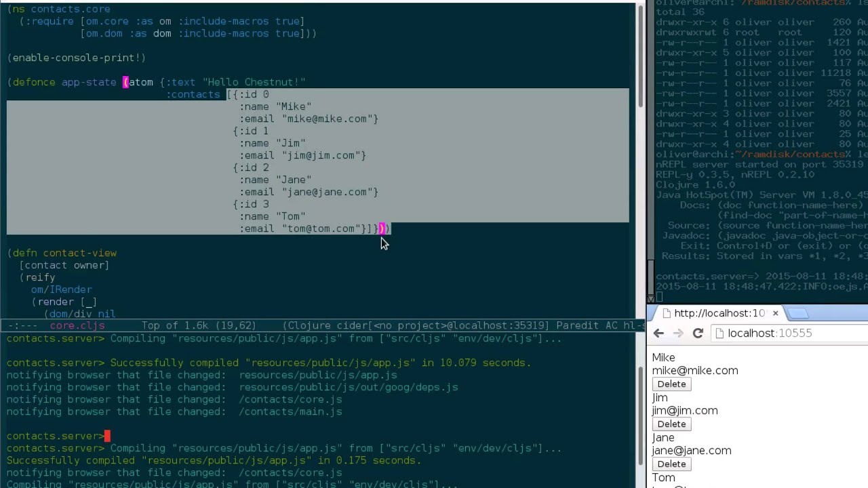Click om/IRender in the code

(61, 290)
